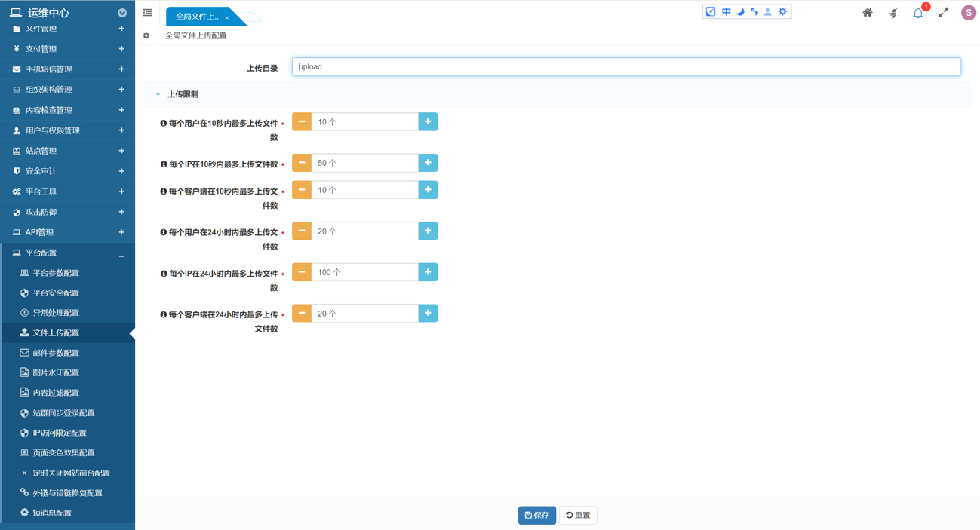Click the hummingbird icon in top bar
This screenshot has height=530, width=980.
point(893,13)
